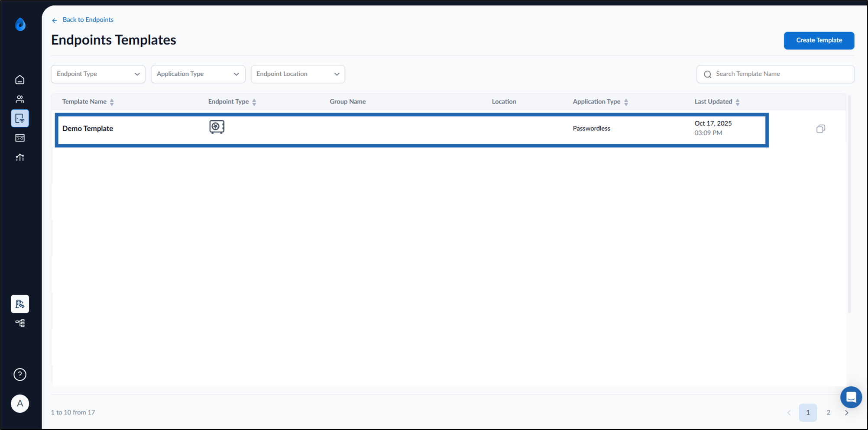Go to next page arrow
Image resolution: width=868 pixels, height=430 pixels.
click(x=846, y=413)
